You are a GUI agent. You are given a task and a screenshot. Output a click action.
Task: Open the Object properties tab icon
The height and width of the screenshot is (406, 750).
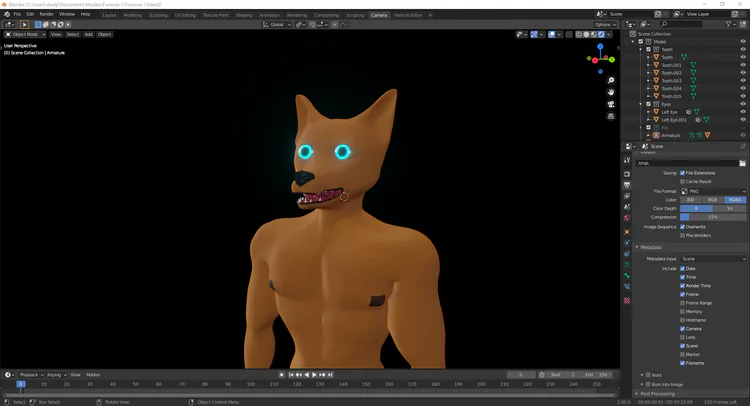(x=627, y=232)
